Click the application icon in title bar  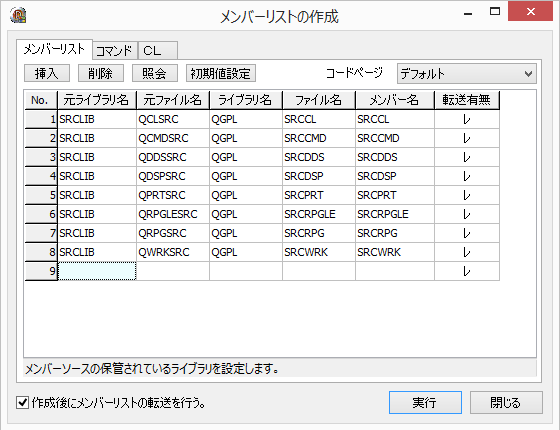click(18, 15)
